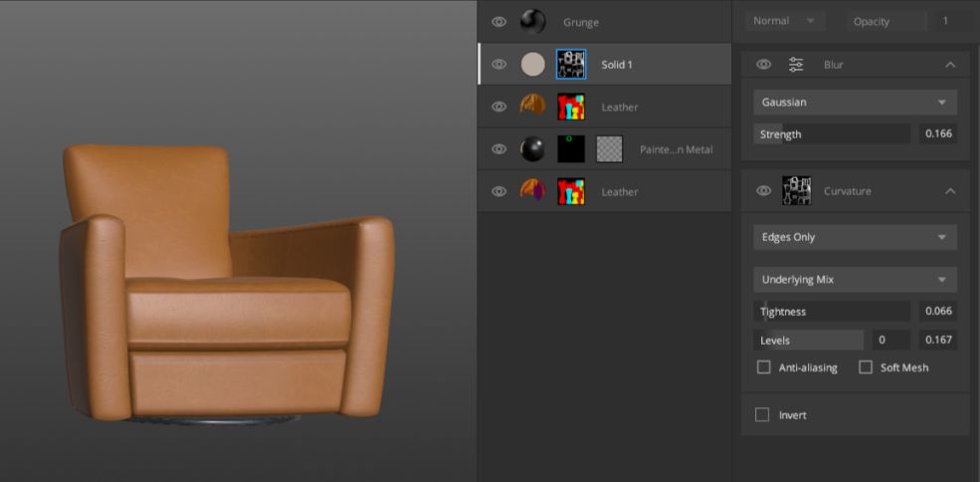Open the Underlying Mix dropdown
This screenshot has height=482, width=980.
pyautogui.click(x=855, y=280)
